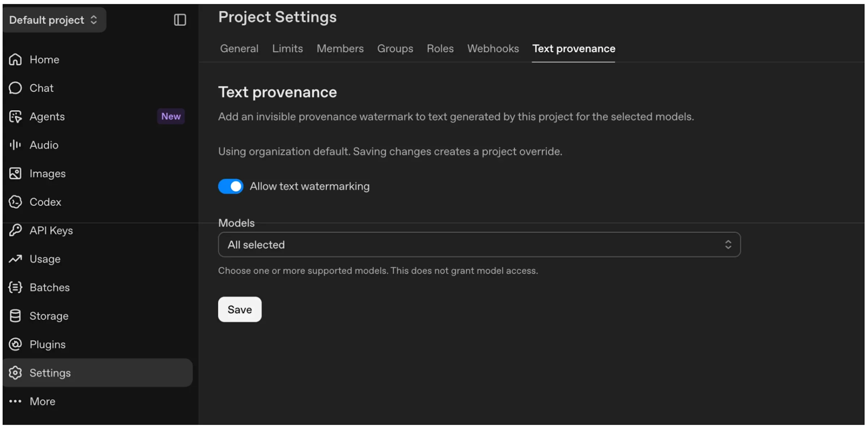868x430 pixels.
Task: Select the Text provenance tab
Action: (574, 48)
